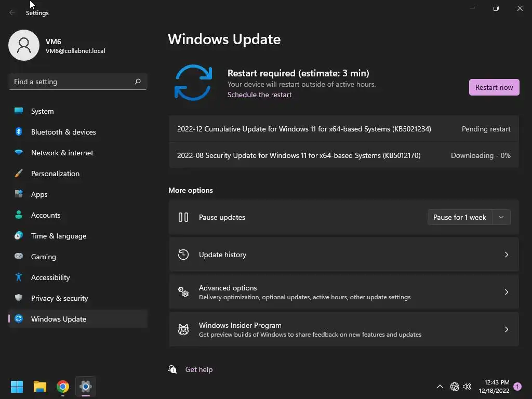Click the Windows Update sync icon
Image resolution: width=532 pixels, height=399 pixels.
[193, 83]
